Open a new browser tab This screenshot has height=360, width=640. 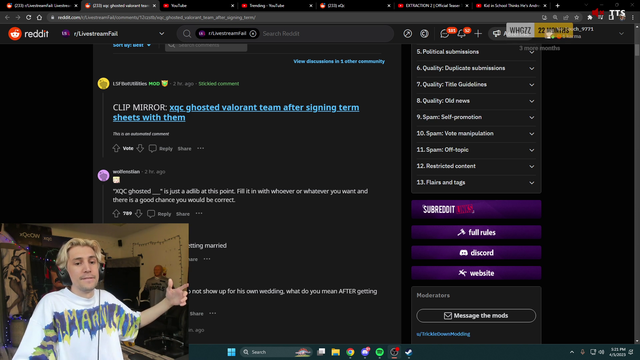tap(557, 6)
